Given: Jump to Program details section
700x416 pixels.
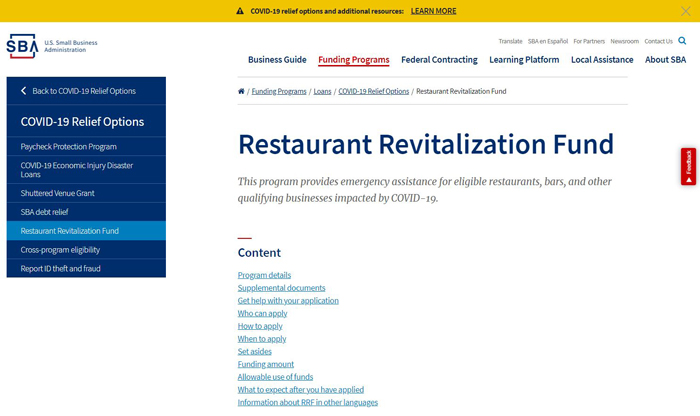Looking at the screenshot, I should [x=264, y=275].
